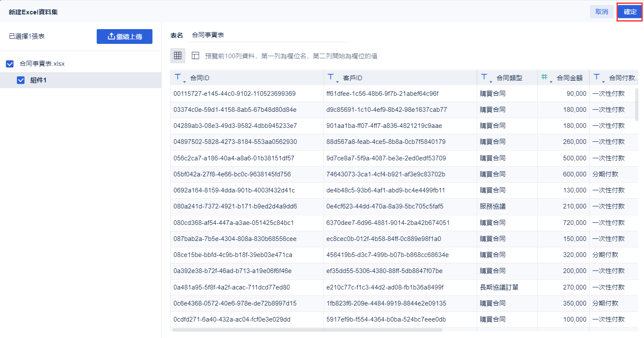Click the 350,000 contract amount cell
This screenshot has width=644, height=338.
[563, 303]
